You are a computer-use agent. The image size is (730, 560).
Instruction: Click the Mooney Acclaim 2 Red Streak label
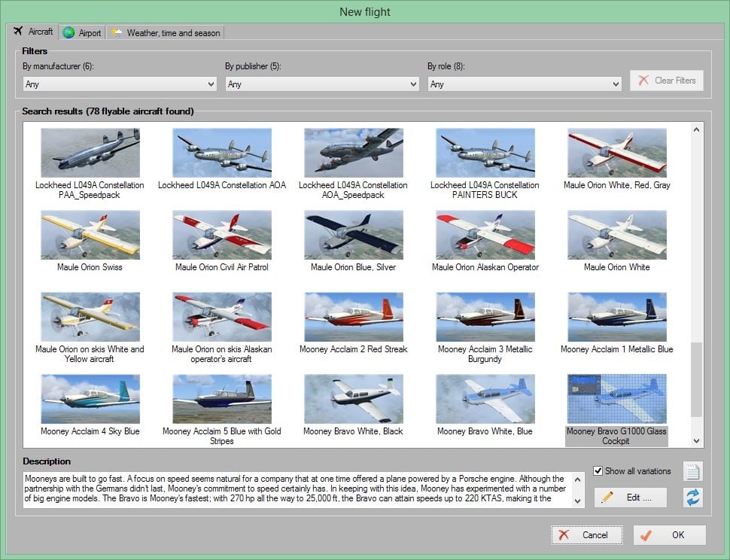pos(354,349)
